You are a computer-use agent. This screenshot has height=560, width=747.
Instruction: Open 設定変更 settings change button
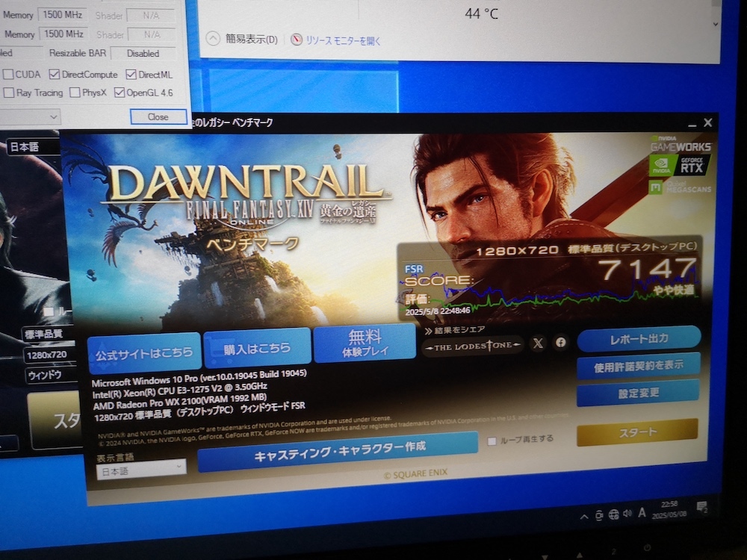(x=639, y=393)
